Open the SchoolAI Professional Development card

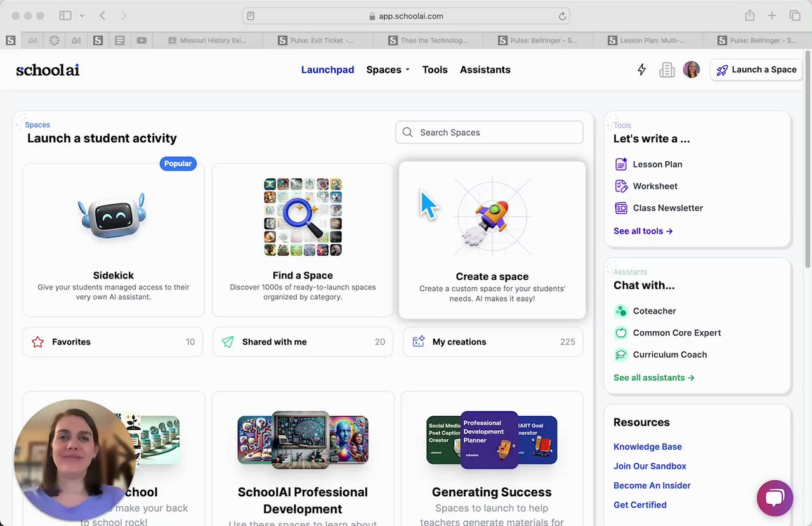[303, 459]
